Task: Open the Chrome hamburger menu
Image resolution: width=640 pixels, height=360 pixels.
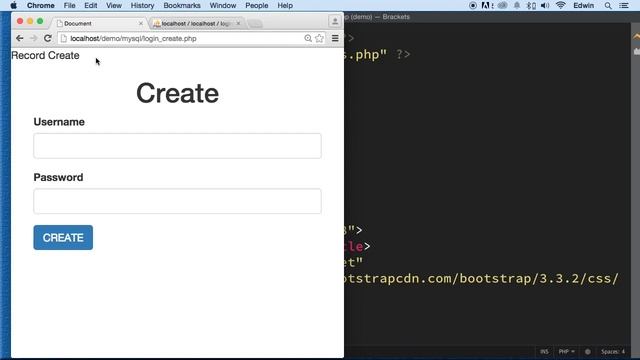Action: pos(335,38)
